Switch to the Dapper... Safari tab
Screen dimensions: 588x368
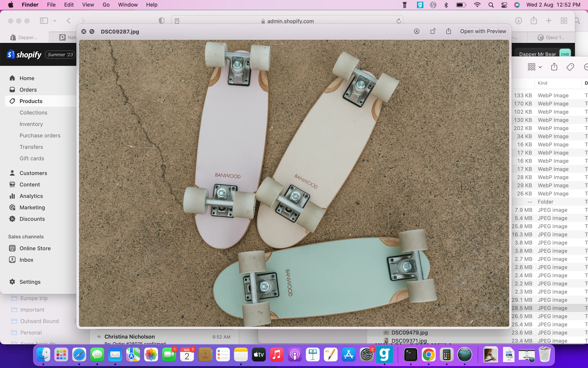pyautogui.click(x=24, y=37)
